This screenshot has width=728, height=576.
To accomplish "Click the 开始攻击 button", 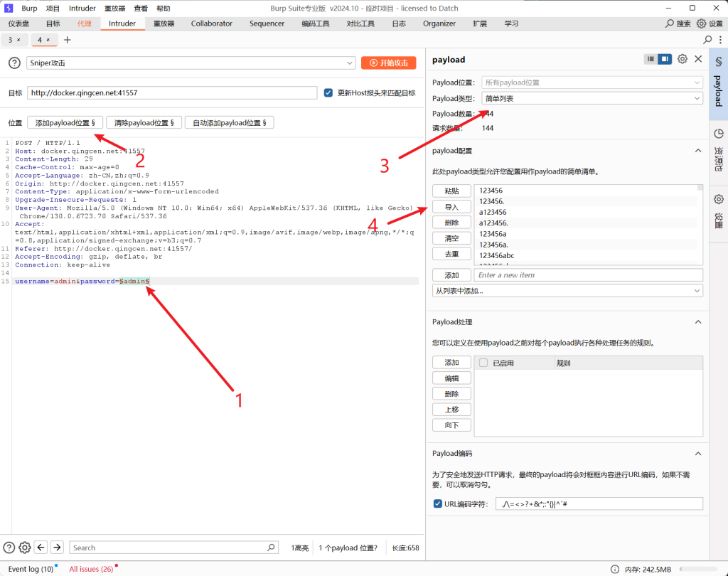I will click(x=389, y=63).
